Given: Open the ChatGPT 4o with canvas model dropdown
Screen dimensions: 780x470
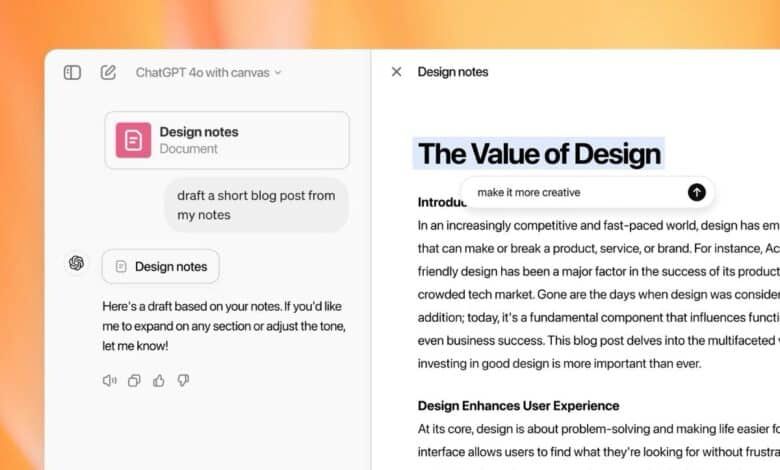Looking at the screenshot, I should coord(208,72).
